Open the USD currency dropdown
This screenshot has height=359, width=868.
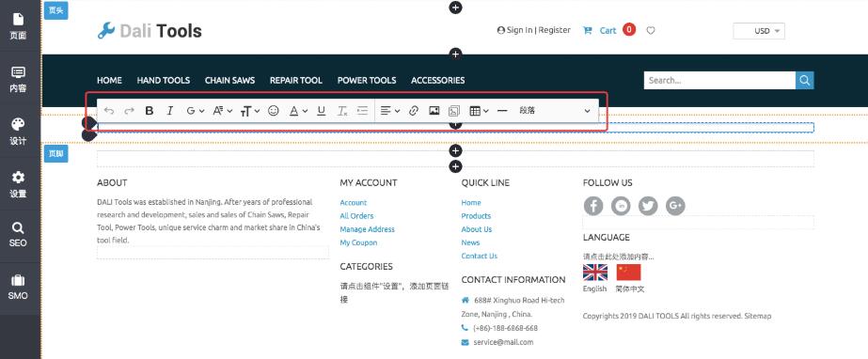[759, 31]
